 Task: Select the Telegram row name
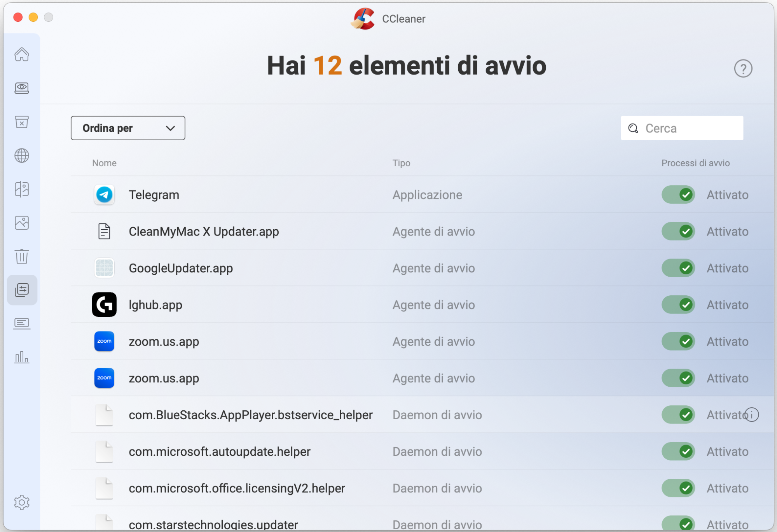(x=154, y=195)
